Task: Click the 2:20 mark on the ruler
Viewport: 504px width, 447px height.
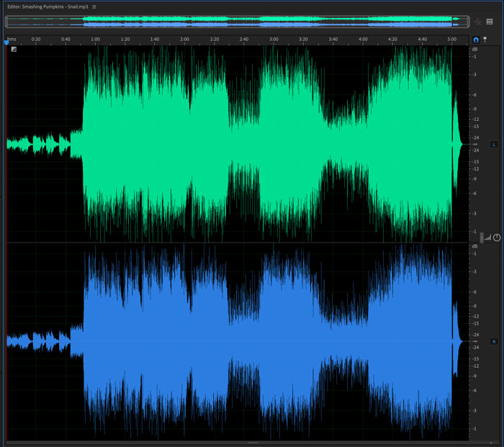Action: pyautogui.click(x=215, y=39)
